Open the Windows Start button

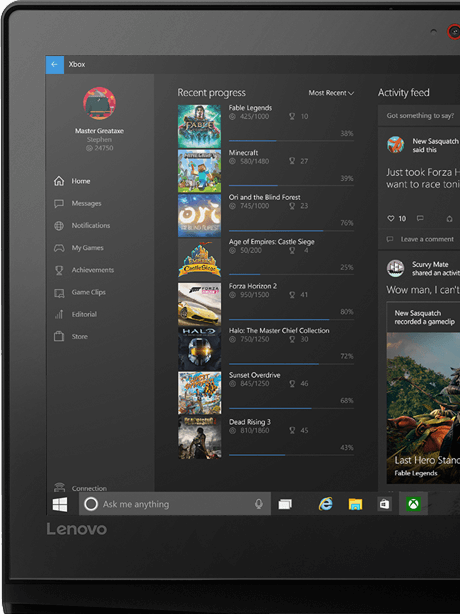pos(60,504)
